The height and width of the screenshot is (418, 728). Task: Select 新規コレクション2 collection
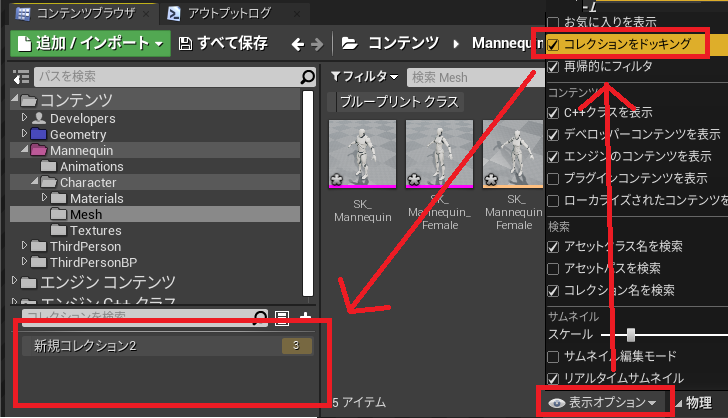[x=168, y=346]
